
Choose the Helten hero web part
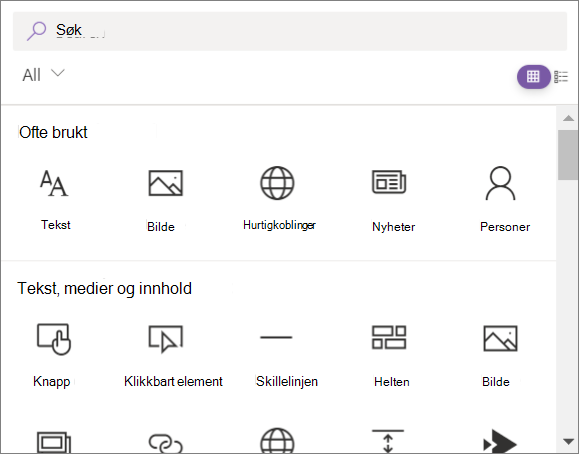coord(391,355)
